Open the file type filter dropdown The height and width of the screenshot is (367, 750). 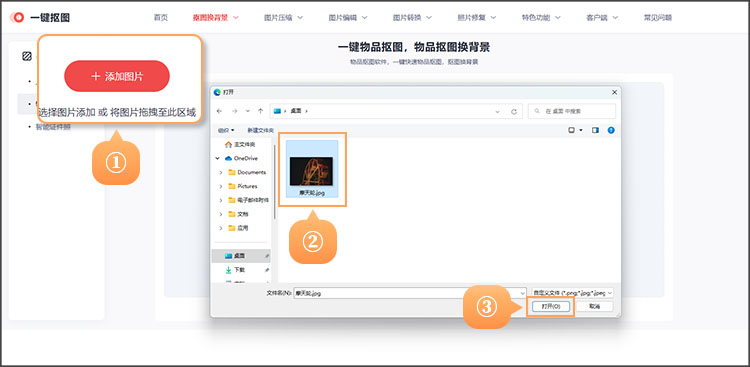pyautogui.click(x=573, y=293)
